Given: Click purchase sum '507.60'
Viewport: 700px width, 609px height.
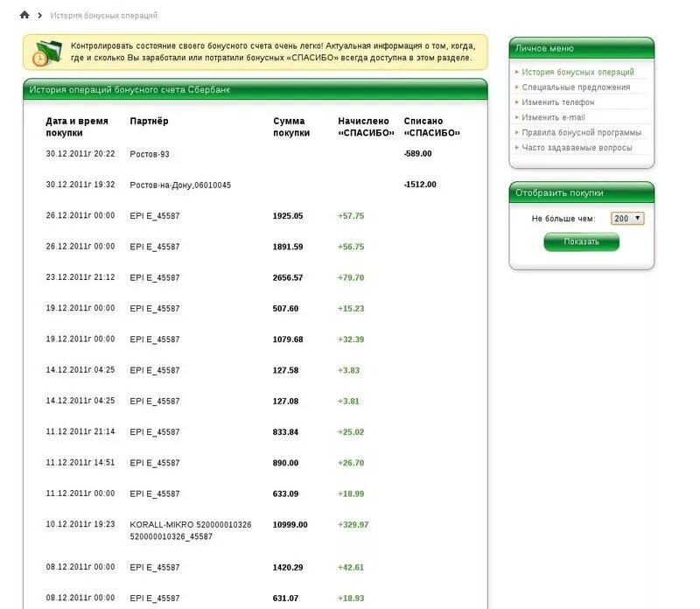Looking at the screenshot, I should pyautogui.click(x=286, y=309).
